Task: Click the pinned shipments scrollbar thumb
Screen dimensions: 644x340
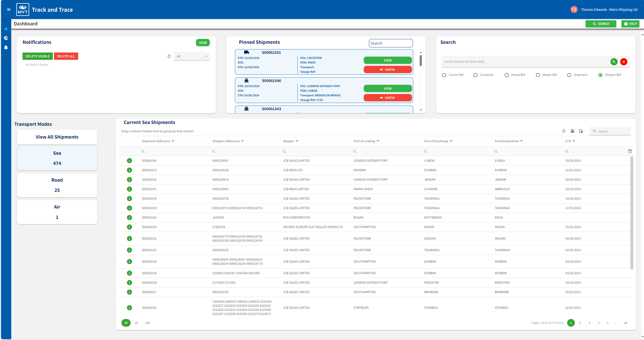Action: click(x=421, y=61)
